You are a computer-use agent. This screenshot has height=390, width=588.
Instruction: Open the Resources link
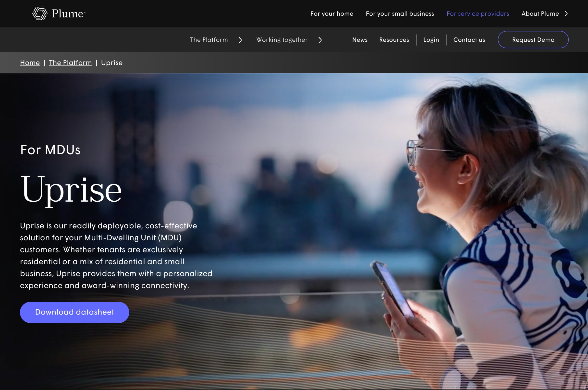pos(394,40)
